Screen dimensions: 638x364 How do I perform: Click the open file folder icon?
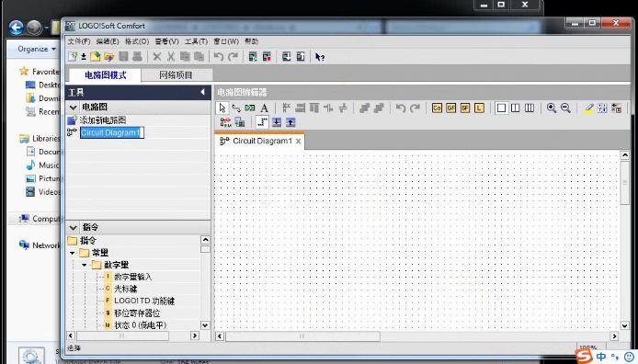109,57
